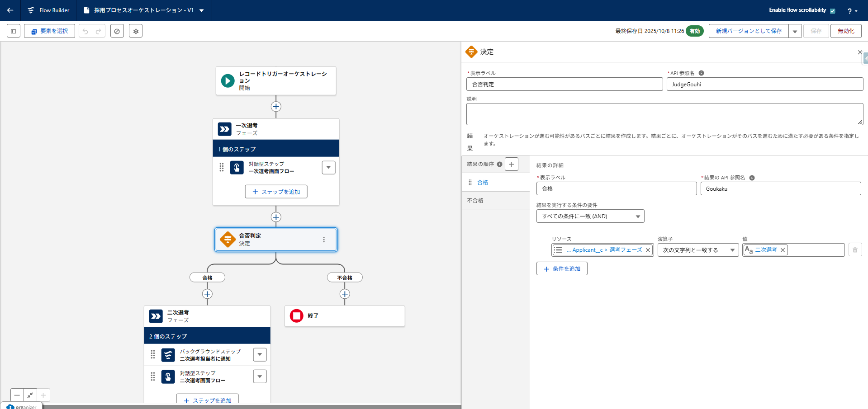Click the undo arrow in the toolbar
Image resolution: width=868 pixels, height=409 pixels.
[85, 31]
